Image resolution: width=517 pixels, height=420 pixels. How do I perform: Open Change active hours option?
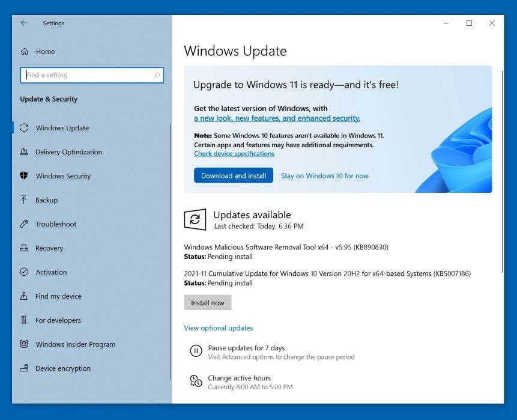tap(240, 378)
